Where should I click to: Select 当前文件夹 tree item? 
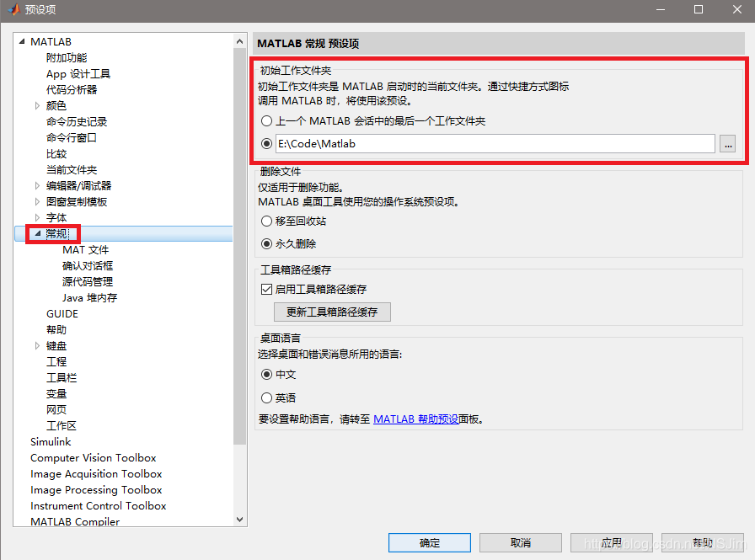72,170
